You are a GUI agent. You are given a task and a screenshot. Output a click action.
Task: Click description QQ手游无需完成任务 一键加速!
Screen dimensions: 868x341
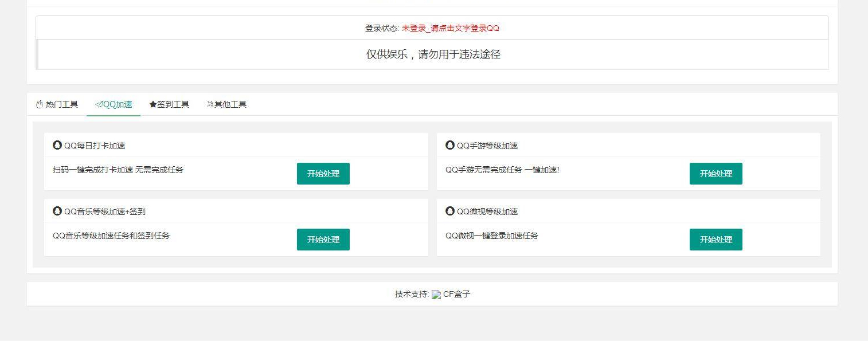tap(502, 170)
